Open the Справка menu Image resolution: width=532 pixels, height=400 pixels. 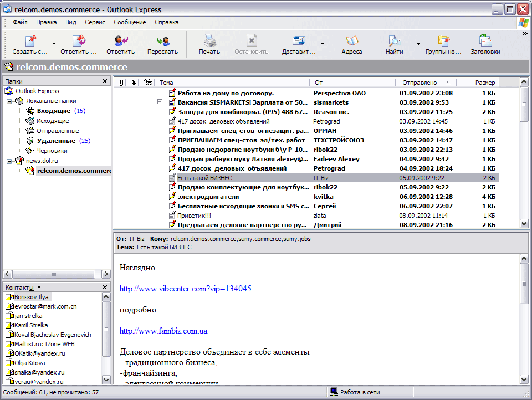pyautogui.click(x=167, y=22)
